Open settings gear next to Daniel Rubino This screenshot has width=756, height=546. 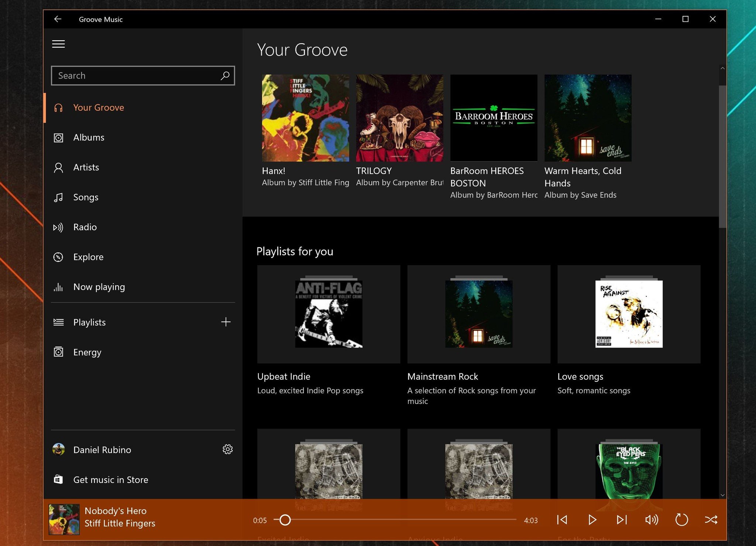[x=227, y=449]
